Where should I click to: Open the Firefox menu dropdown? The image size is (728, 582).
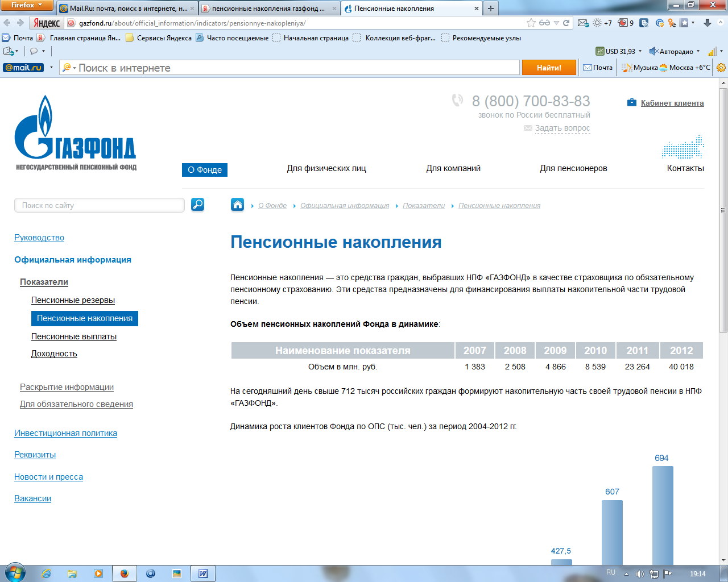[x=27, y=5]
